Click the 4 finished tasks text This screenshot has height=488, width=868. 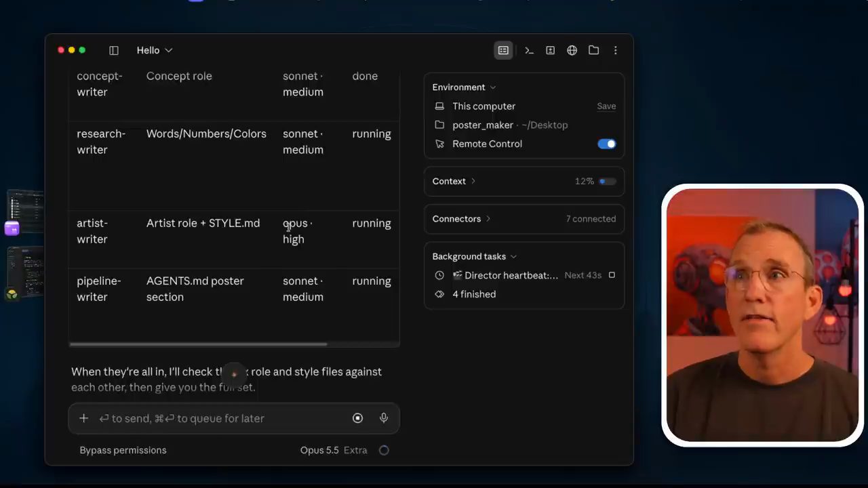pos(474,294)
